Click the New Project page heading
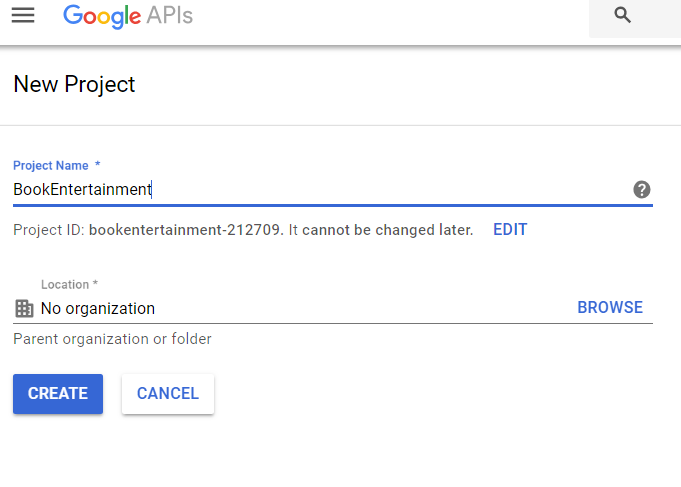The width and height of the screenshot is (681, 487). pos(74,84)
